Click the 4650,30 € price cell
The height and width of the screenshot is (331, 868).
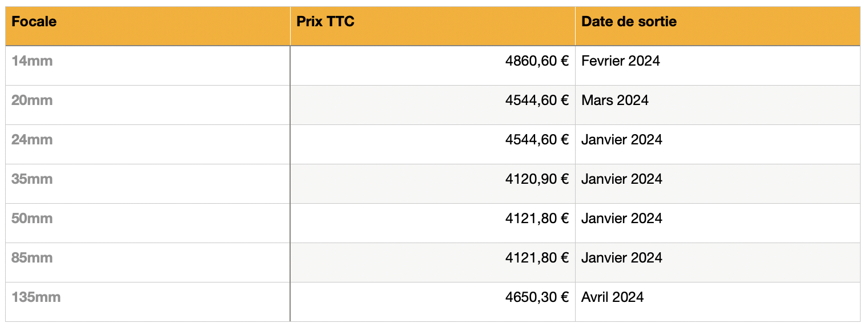point(537,297)
